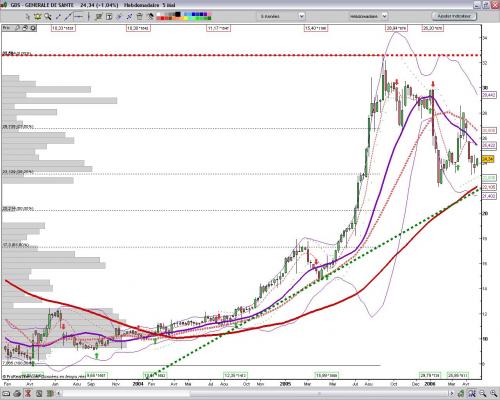Click the left scroll arrow of timeline scrollbar

(x=59, y=394)
